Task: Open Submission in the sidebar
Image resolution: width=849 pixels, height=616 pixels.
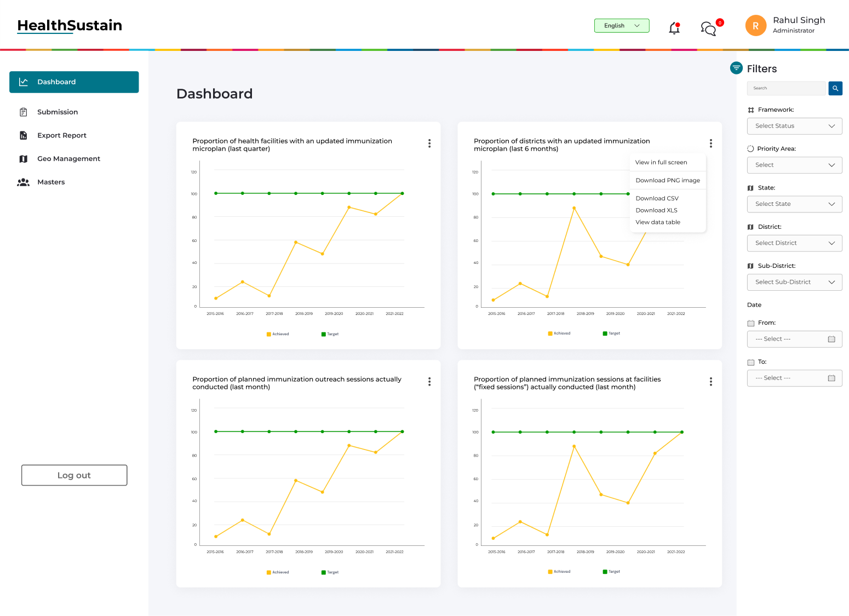Action: tap(58, 112)
